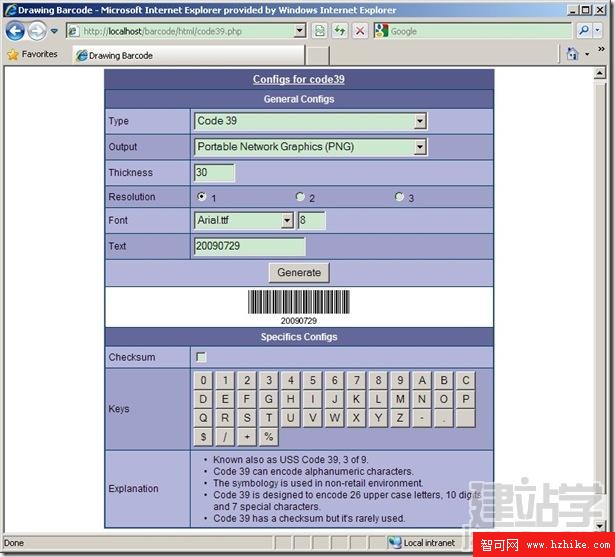Click the Internet Explorer title bar icon

[10, 10]
